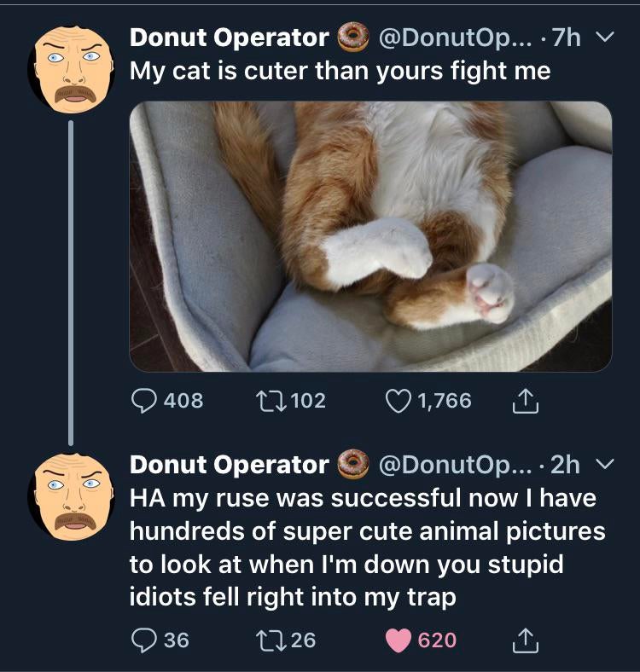The width and height of the screenshot is (640, 672).
Task: Like the cat picture tweet
Action: click(x=399, y=400)
